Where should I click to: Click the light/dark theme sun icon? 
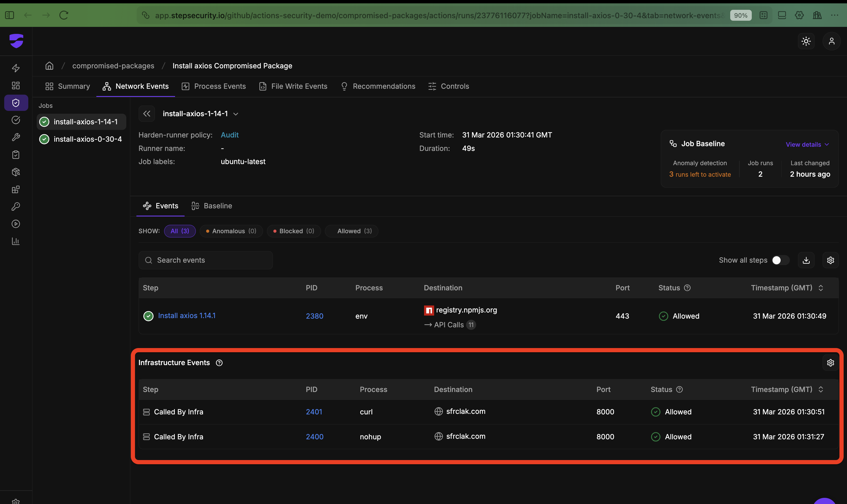click(x=806, y=41)
